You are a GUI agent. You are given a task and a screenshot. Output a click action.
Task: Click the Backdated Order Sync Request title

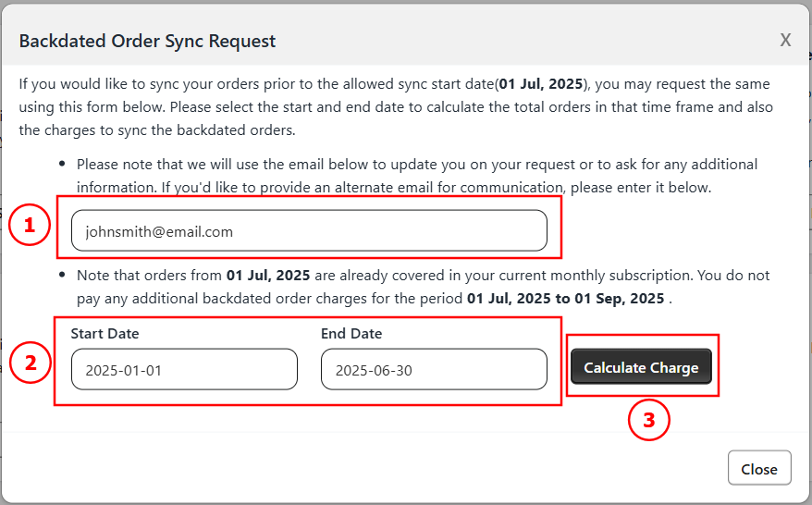pyautogui.click(x=147, y=41)
